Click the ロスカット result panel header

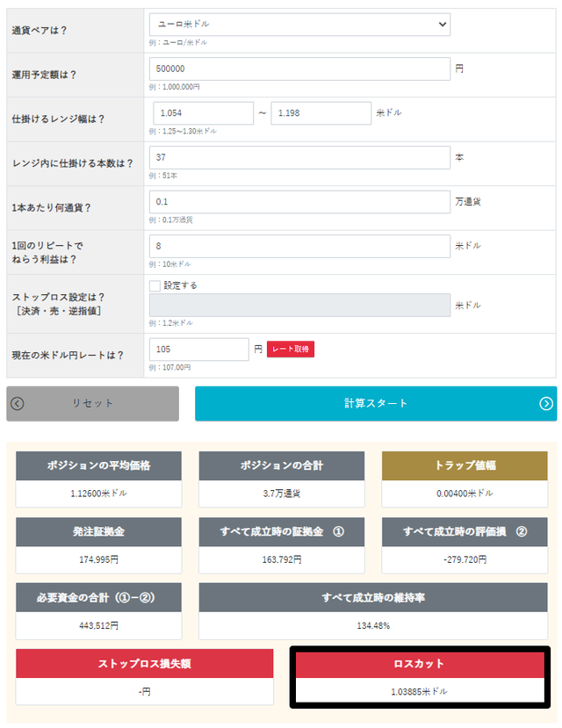[420, 664]
